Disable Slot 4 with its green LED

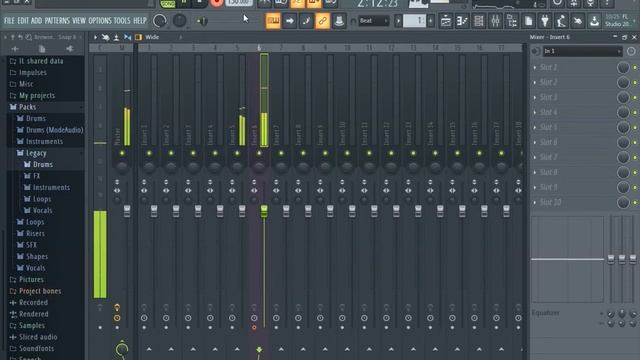coord(635,112)
